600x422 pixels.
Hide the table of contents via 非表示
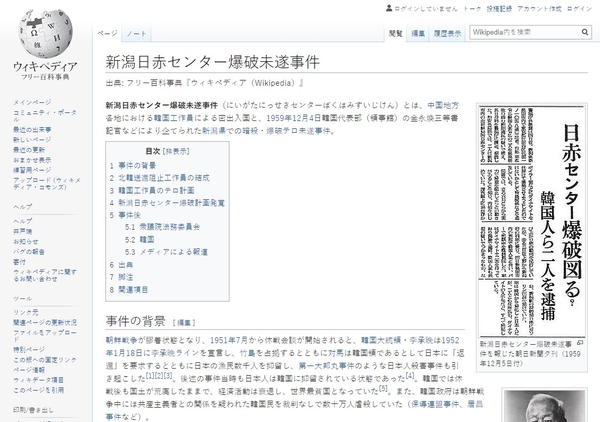click(x=176, y=151)
